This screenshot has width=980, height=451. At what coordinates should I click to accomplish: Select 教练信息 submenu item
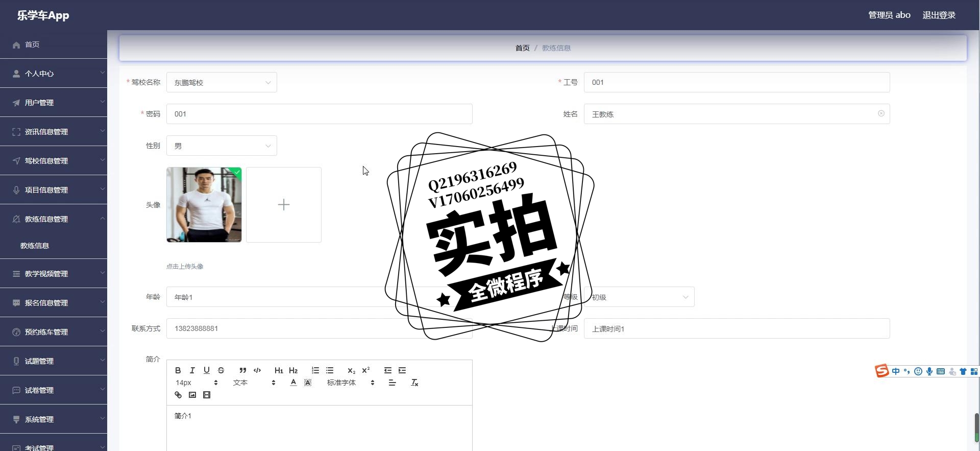tap(54, 246)
